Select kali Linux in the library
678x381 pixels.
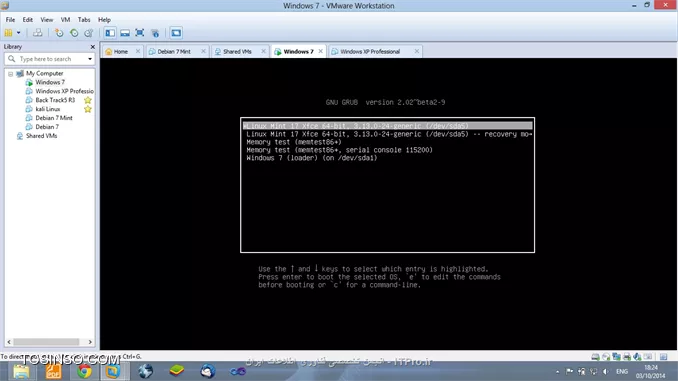[x=48, y=109]
